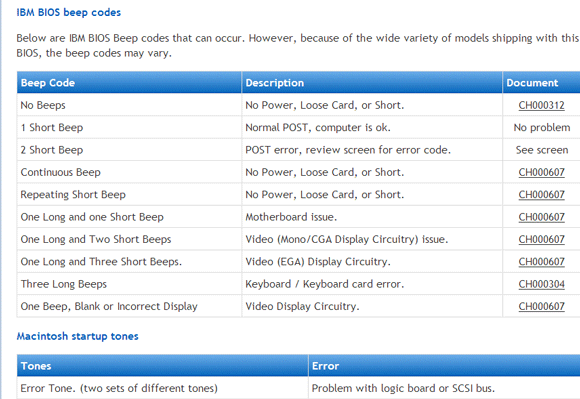
Task: Open CH000607 link in Blank or Incorrect Display row
Action: click(x=541, y=306)
